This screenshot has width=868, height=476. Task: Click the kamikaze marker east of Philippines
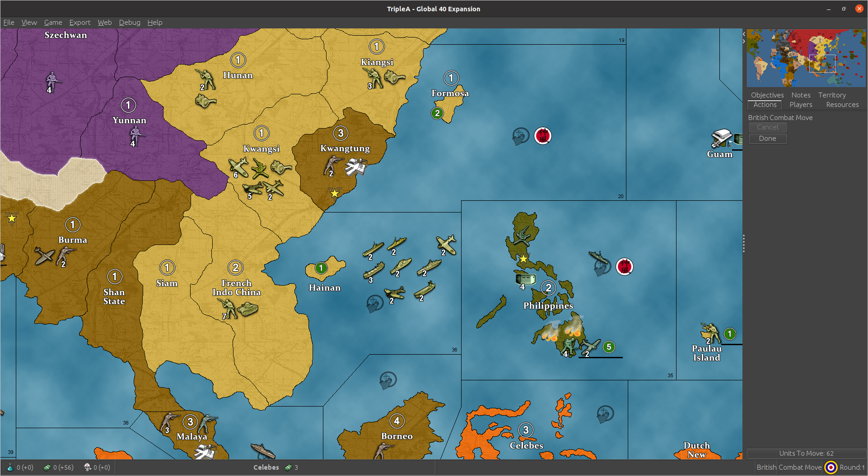(624, 267)
